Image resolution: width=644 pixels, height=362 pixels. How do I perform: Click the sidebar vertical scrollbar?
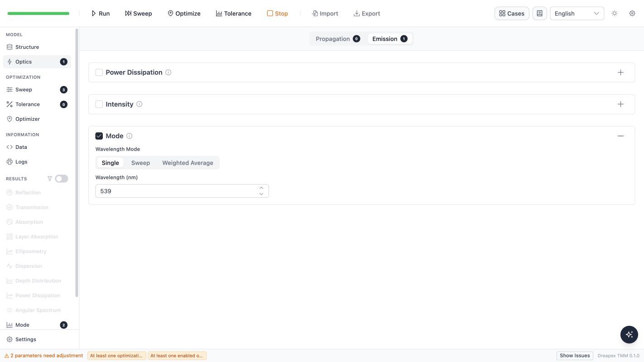tap(77, 163)
